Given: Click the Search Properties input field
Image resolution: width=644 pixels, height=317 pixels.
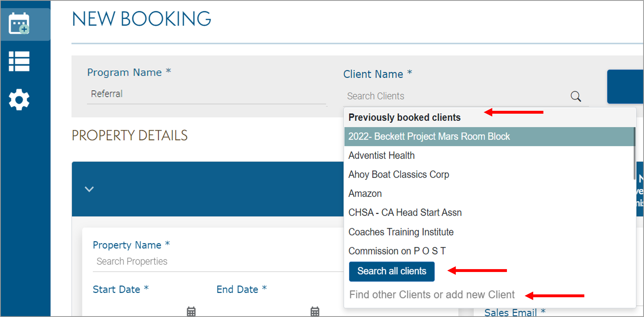Looking at the screenshot, I should click(175, 261).
